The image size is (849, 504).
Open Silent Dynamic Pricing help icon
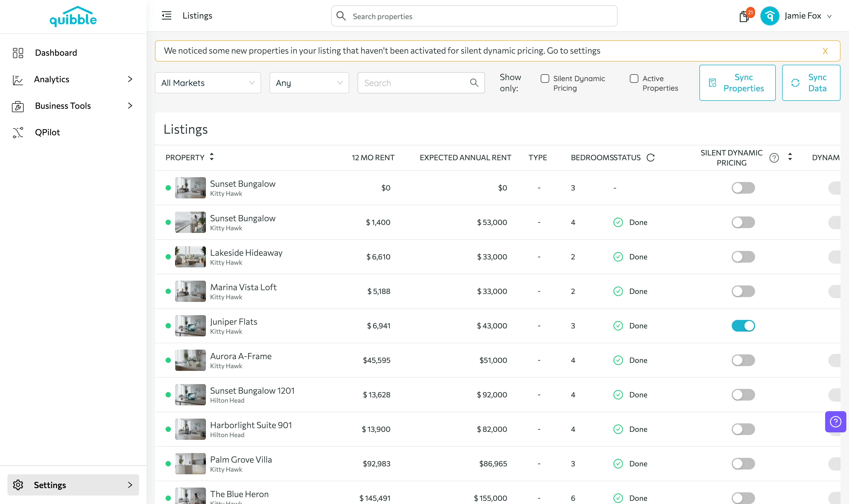click(x=774, y=158)
